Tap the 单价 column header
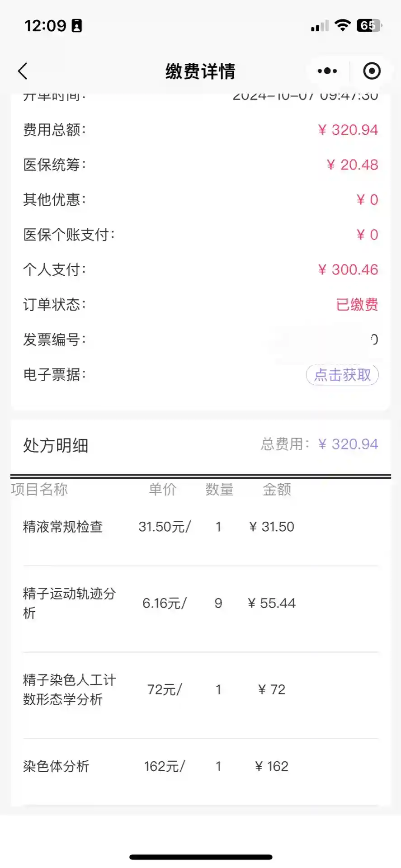This screenshot has height=868, width=401. coord(163,489)
